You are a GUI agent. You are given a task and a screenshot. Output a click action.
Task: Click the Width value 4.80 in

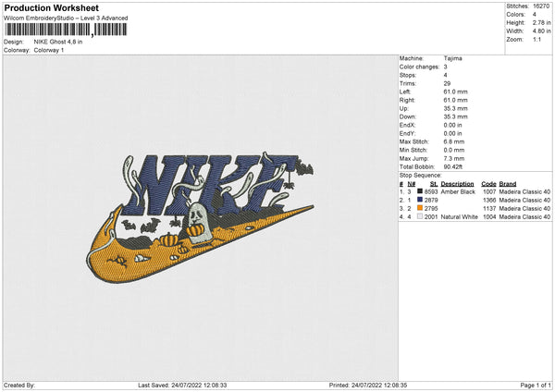point(541,31)
